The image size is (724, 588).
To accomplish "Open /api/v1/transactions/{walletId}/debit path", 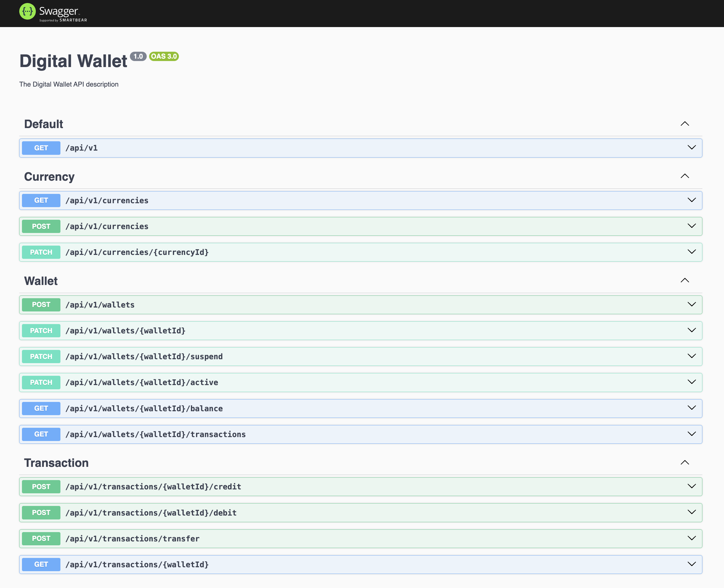I will [x=151, y=513].
